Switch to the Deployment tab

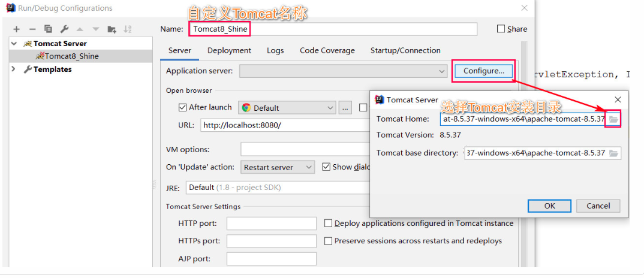point(229,50)
